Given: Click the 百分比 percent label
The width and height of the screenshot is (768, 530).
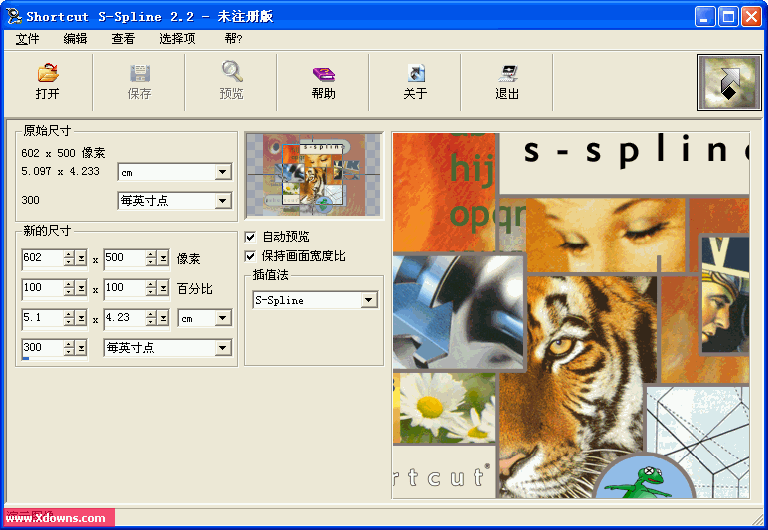Looking at the screenshot, I should tap(194, 289).
